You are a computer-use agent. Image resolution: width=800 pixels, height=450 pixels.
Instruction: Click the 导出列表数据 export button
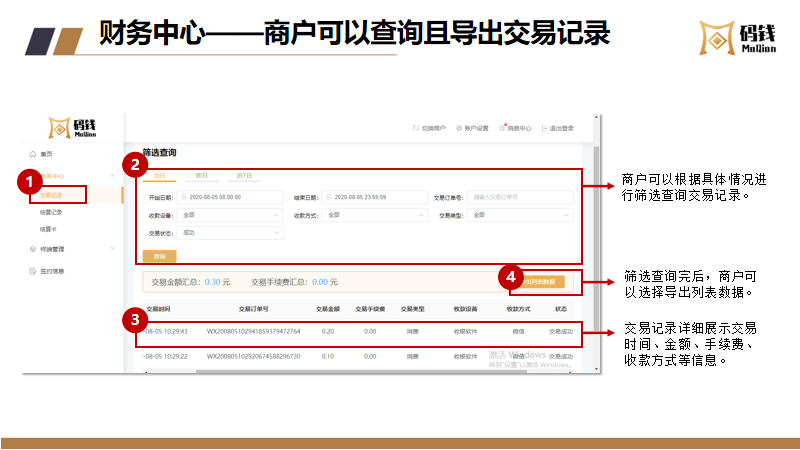point(541,281)
